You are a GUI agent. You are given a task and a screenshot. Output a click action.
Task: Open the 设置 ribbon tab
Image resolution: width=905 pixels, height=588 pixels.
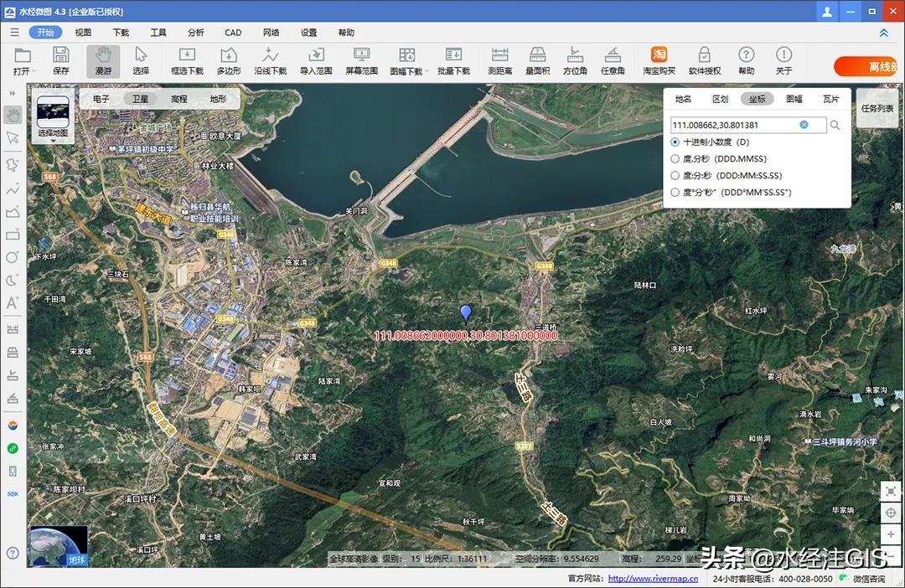308,33
